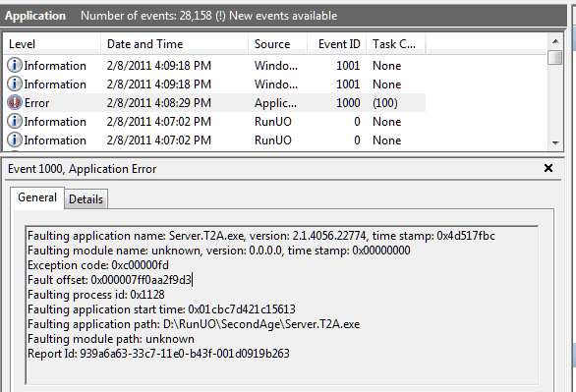Click the info icon of the first RunUO event
The width and height of the screenshot is (576, 392).
(x=15, y=122)
